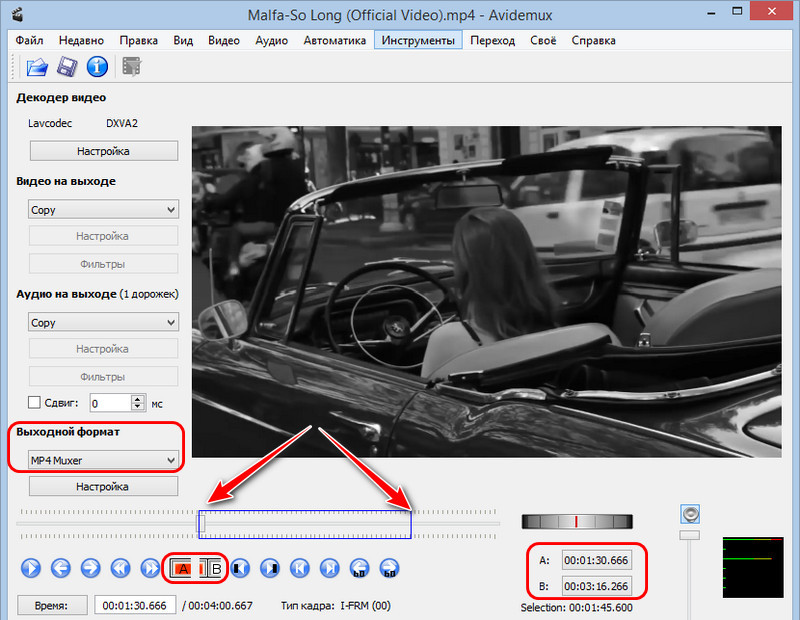This screenshot has width=800, height=620.
Task: Save the video with the floppy icon
Action: click(67, 67)
